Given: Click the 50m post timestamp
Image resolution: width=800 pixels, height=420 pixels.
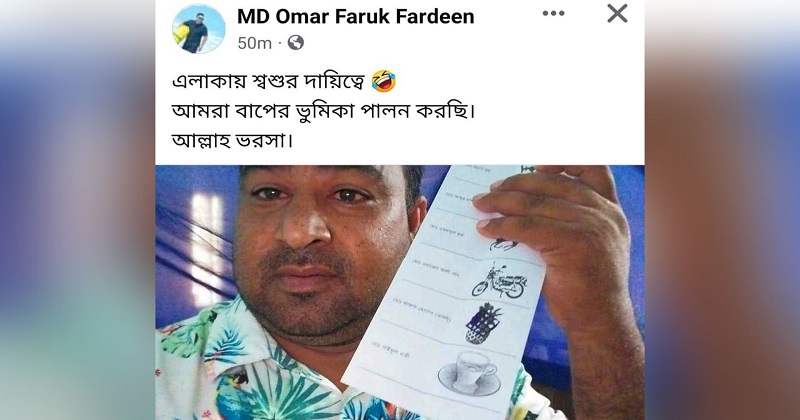Looking at the screenshot, I should point(254,43).
